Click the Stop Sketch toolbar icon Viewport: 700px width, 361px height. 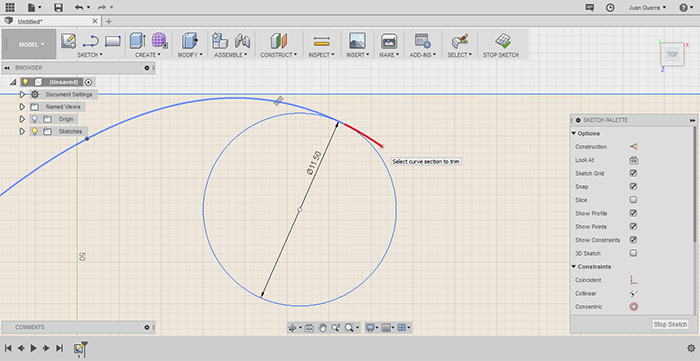tap(503, 41)
